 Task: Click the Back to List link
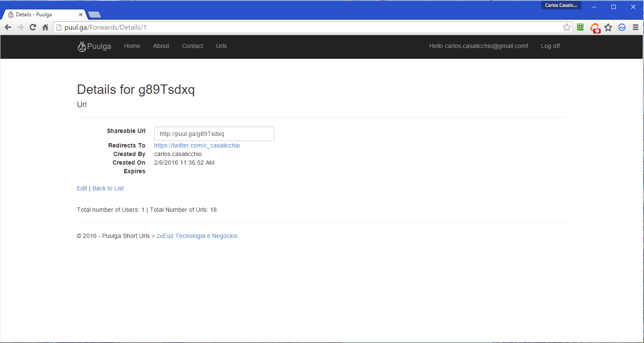108,188
